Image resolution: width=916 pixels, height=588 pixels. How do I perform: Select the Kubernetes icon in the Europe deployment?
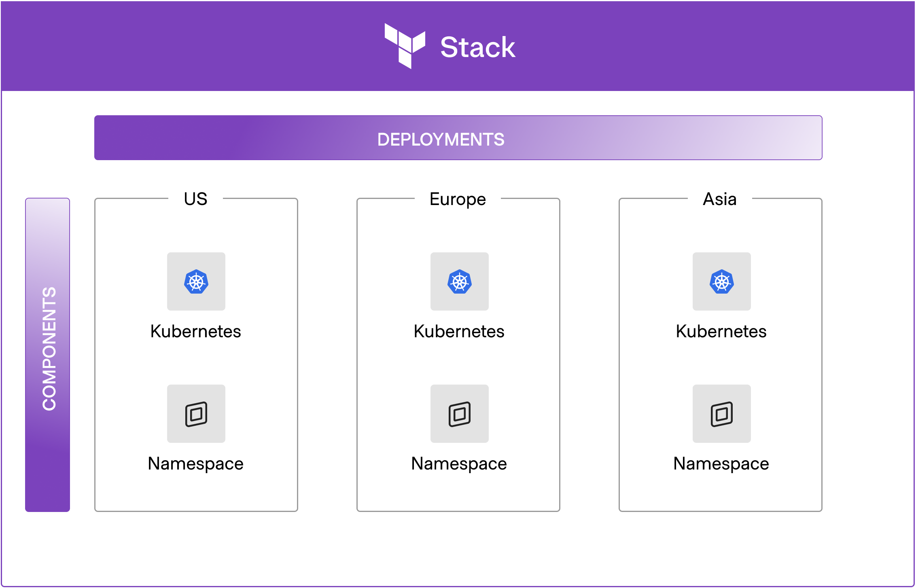459,281
